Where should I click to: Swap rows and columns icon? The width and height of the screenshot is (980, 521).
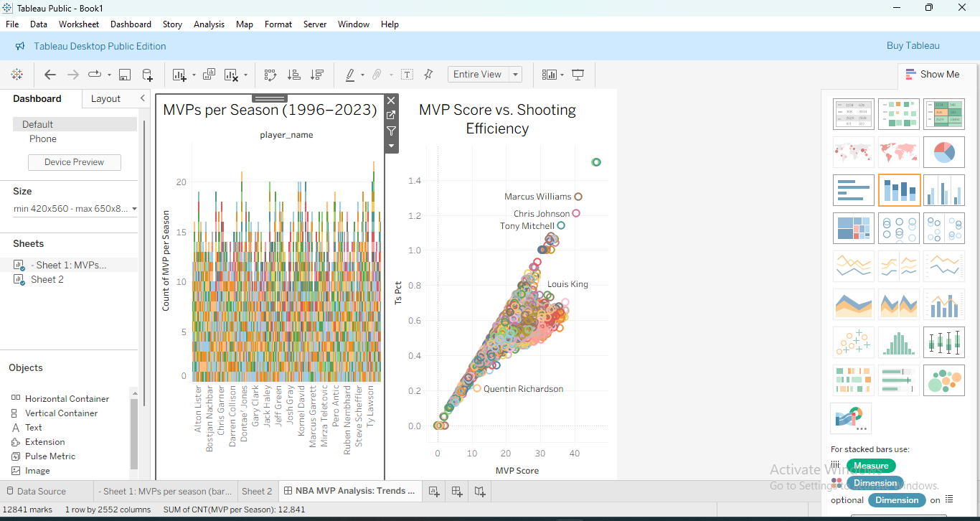[x=270, y=75]
